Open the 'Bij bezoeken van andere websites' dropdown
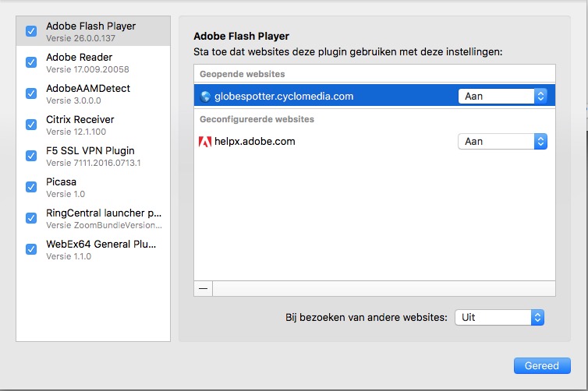Image resolution: width=588 pixels, height=391 pixels. click(499, 318)
